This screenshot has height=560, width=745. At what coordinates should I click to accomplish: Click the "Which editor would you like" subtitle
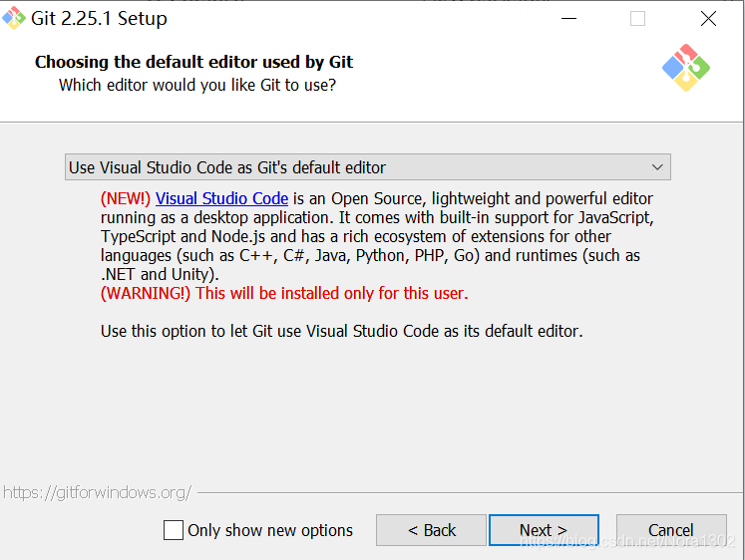coord(197,85)
